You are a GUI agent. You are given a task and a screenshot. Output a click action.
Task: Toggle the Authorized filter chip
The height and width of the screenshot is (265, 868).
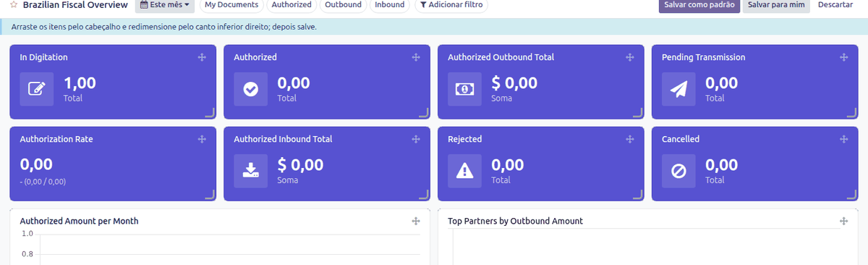(292, 5)
